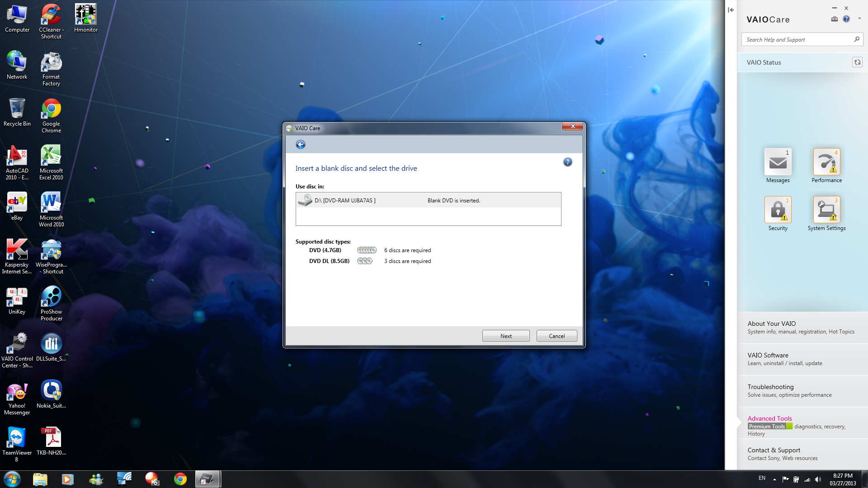The height and width of the screenshot is (488, 868).
Task: Open the Network desktop icon
Action: 17,66
